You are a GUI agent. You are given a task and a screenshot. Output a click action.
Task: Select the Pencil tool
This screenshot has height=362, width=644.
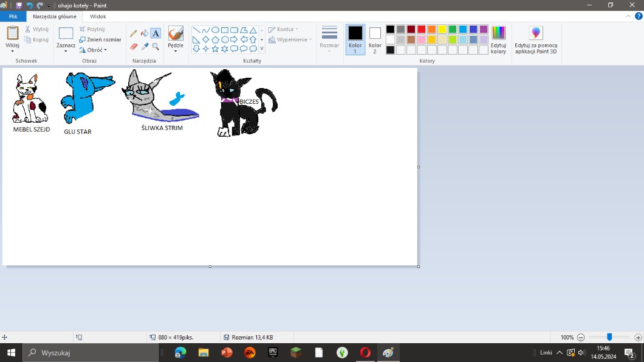[x=134, y=33]
